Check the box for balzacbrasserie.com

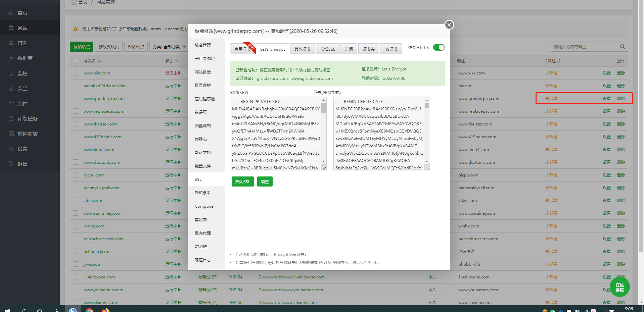[76, 239]
